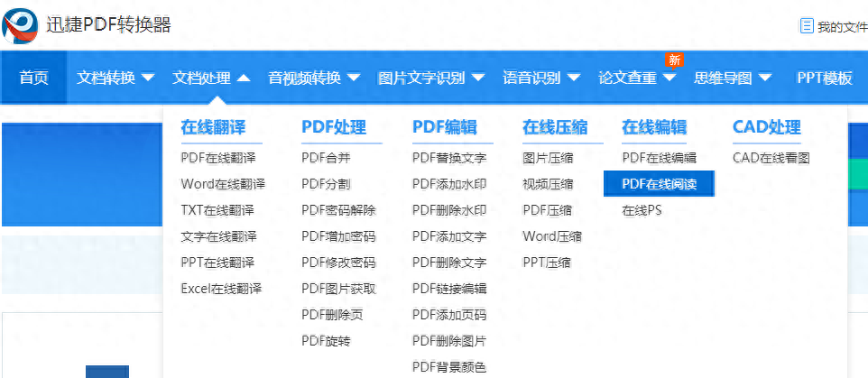Choose PDF图片获取
The width and height of the screenshot is (868, 378).
tap(338, 289)
